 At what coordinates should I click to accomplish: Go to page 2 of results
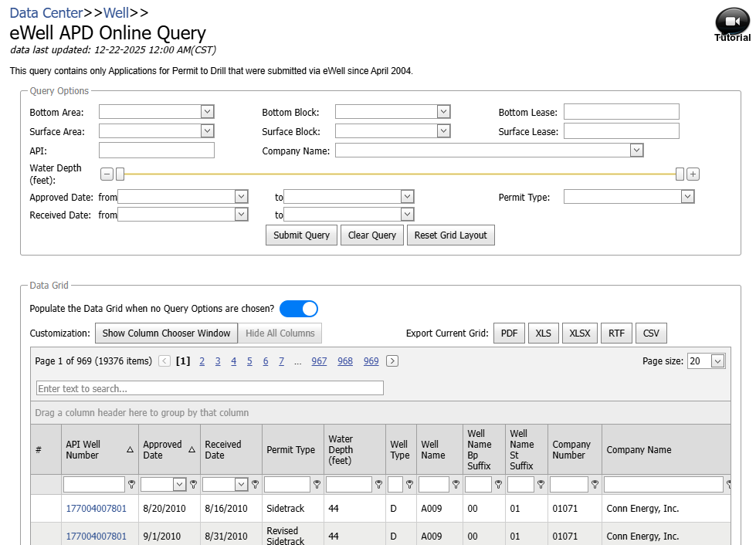[202, 361]
